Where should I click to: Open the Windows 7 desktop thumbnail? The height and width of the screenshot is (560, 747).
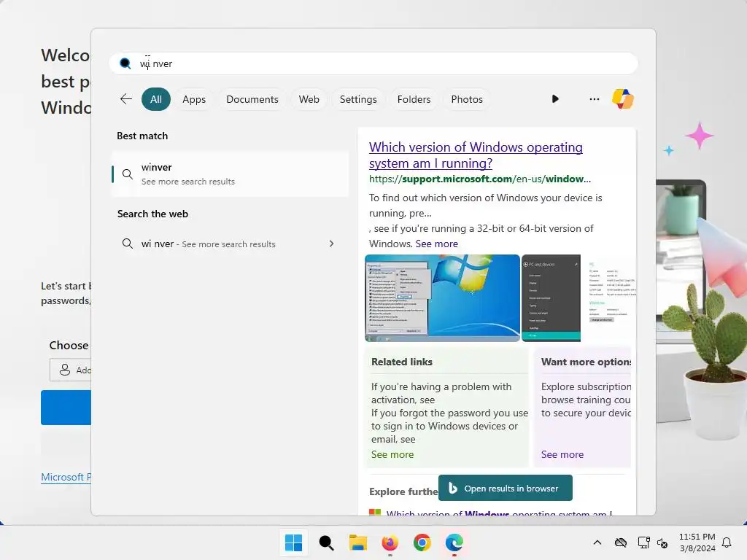[442, 298]
